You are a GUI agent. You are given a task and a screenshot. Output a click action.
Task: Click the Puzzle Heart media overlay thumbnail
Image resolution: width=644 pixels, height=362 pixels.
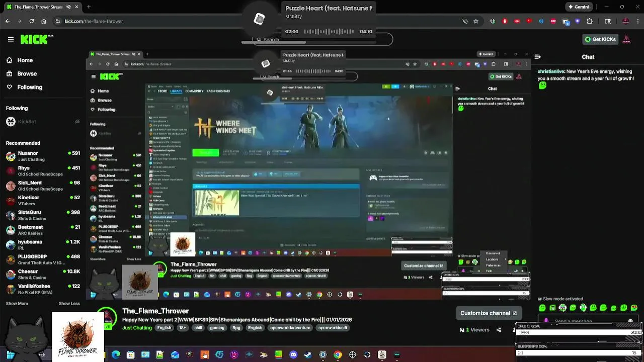(259, 19)
